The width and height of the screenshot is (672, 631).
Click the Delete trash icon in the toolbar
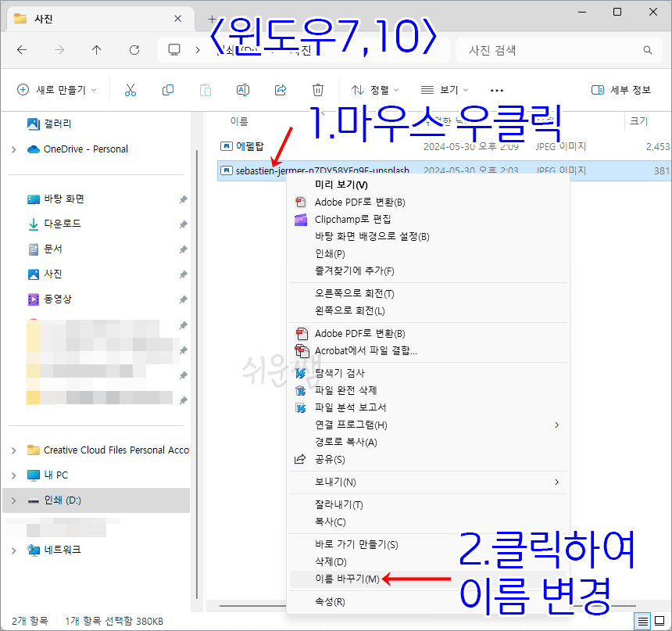(317, 89)
